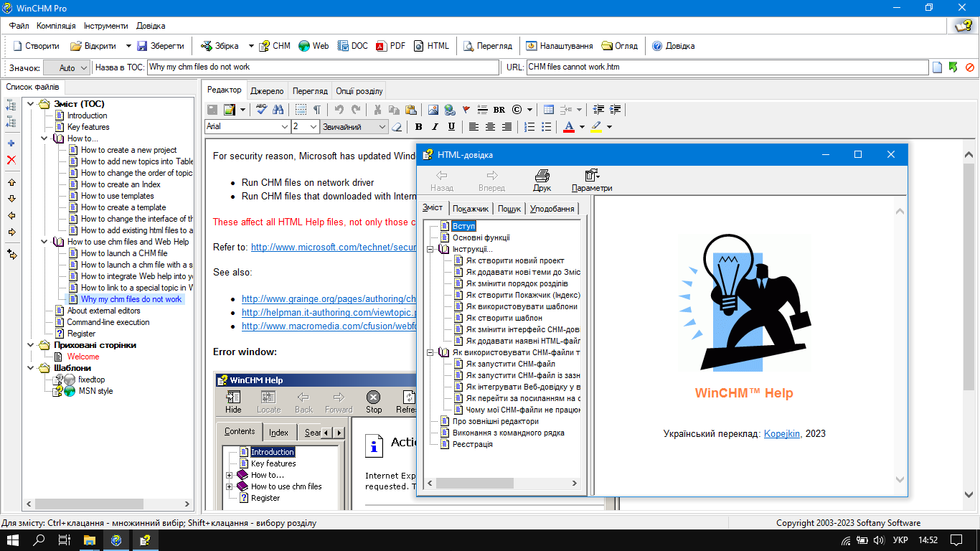
Task: Collapse the Приховані сторінки node
Action: point(31,345)
